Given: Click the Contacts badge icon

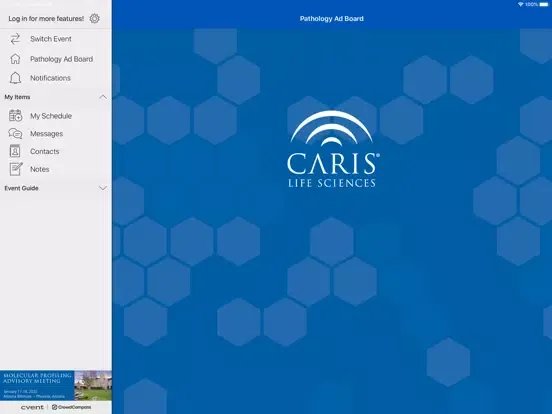Looking at the screenshot, I should coord(15,151).
